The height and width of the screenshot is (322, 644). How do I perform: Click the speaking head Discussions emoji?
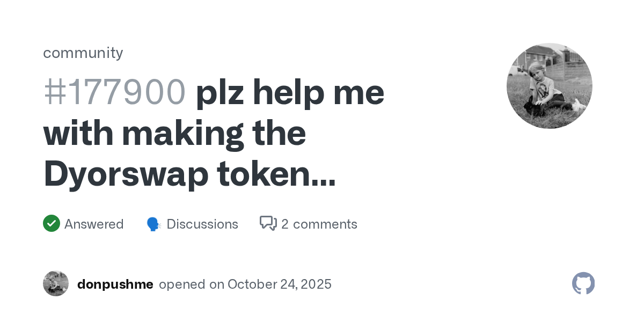pos(154,224)
